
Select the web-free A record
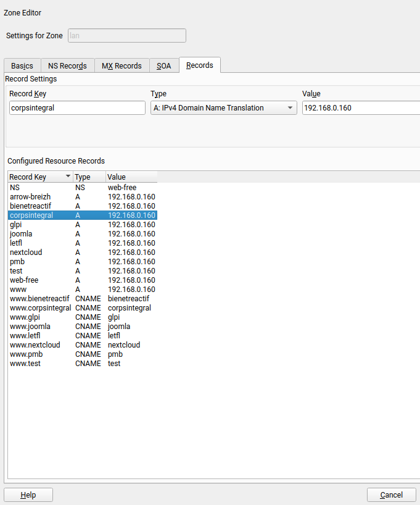83,280
